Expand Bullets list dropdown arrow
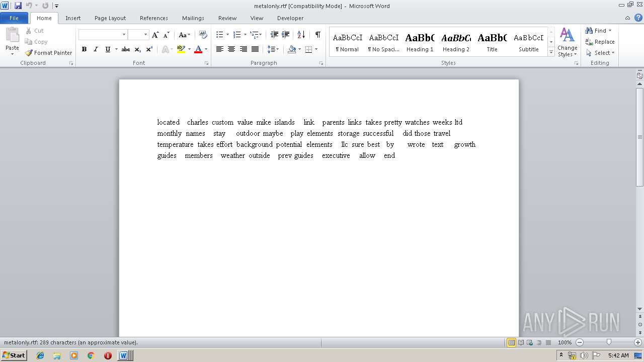The width and height of the screenshot is (644, 362). point(228,35)
